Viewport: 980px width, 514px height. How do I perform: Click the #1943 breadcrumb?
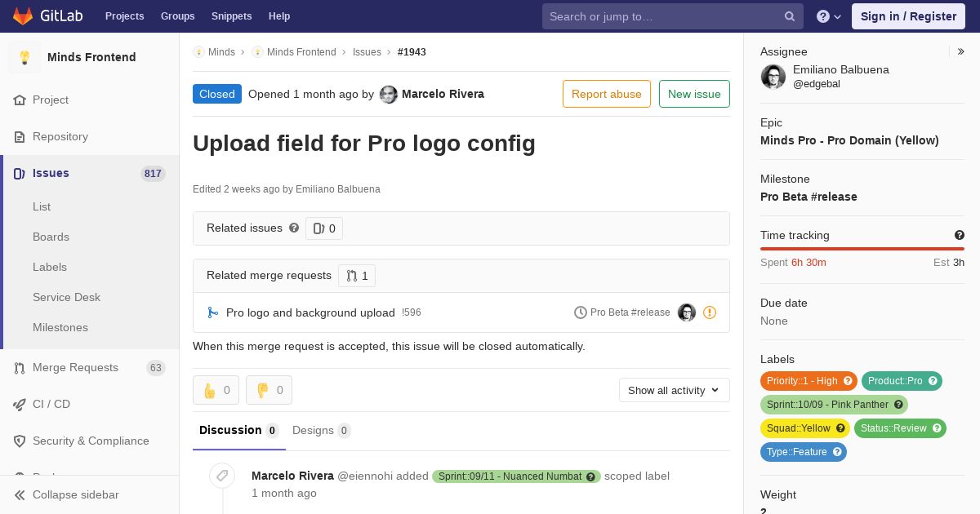[412, 52]
